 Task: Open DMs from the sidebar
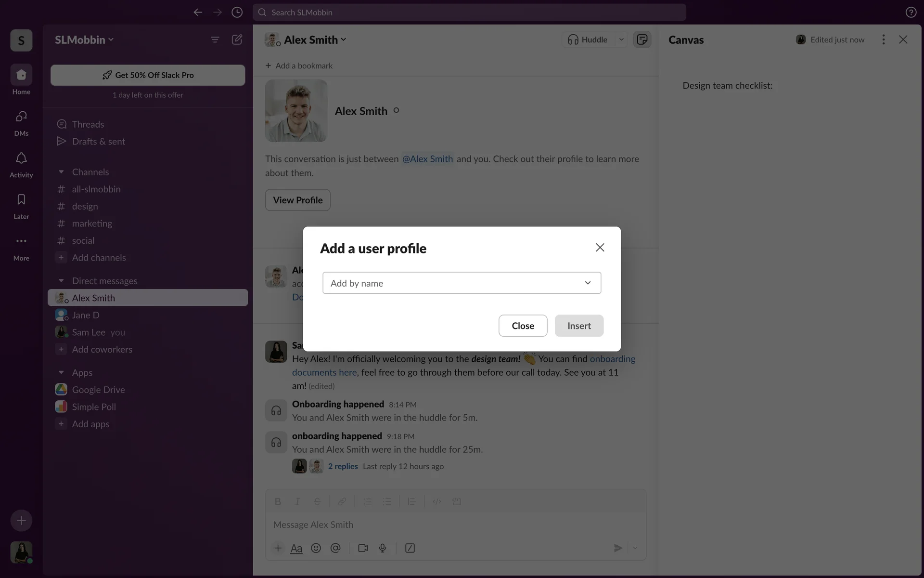point(21,117)
